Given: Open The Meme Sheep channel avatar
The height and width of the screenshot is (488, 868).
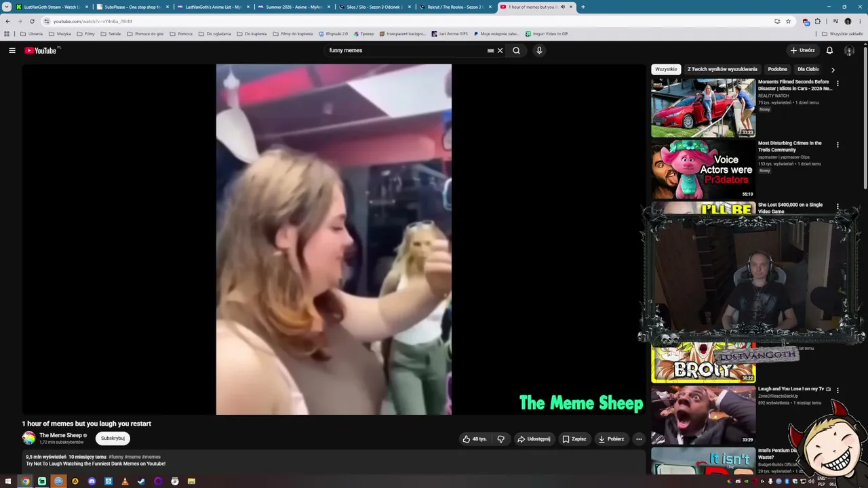Looking at the screenshot, I should 28,438.
